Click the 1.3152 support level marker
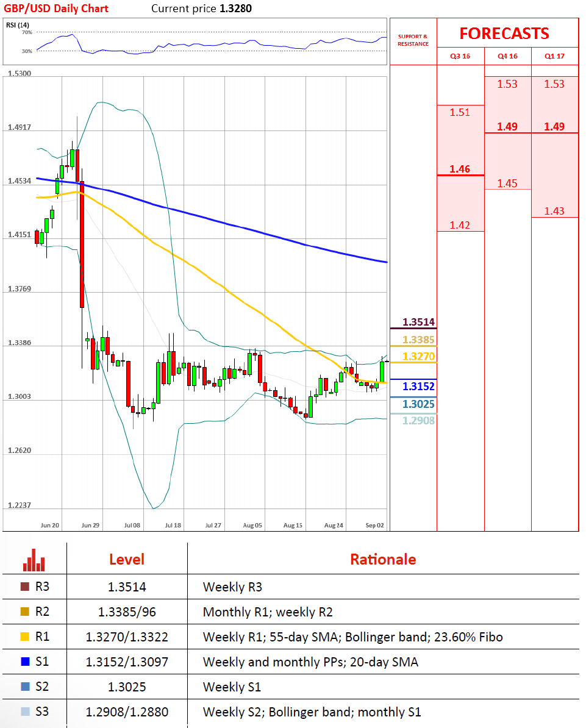This screenshot has width=586, height=728. pyautogui.click(x=418, y=387)
